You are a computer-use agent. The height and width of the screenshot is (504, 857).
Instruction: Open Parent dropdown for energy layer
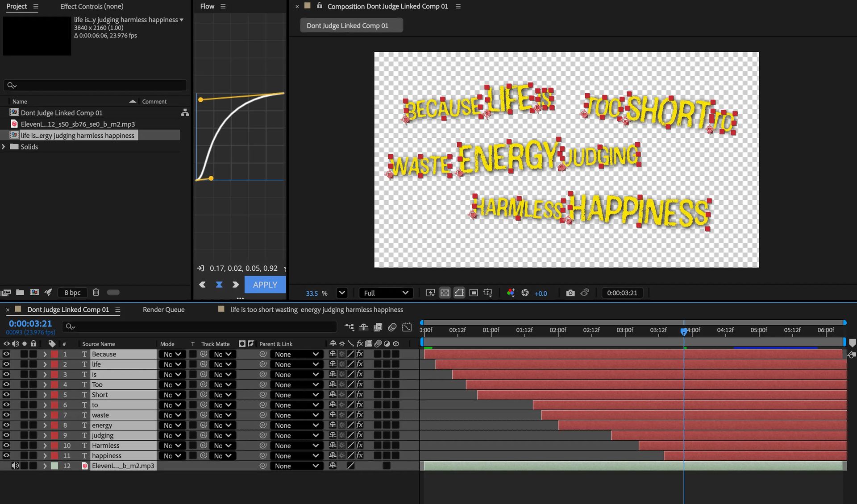[x=296, y=426]
